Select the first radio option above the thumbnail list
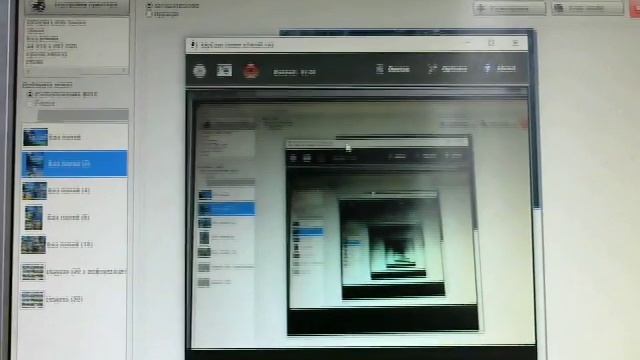 [x=30, y=94]
